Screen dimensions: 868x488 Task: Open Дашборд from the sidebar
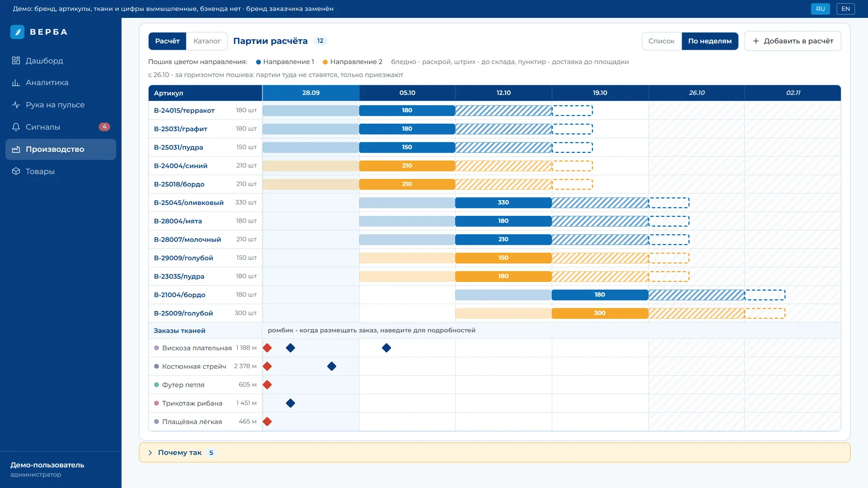(x=61, y=61)
